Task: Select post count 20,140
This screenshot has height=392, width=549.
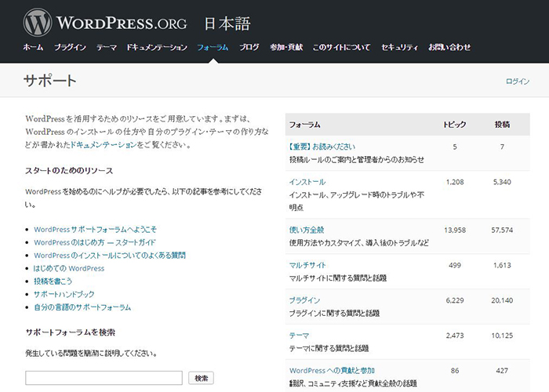Action: point(502,300)
